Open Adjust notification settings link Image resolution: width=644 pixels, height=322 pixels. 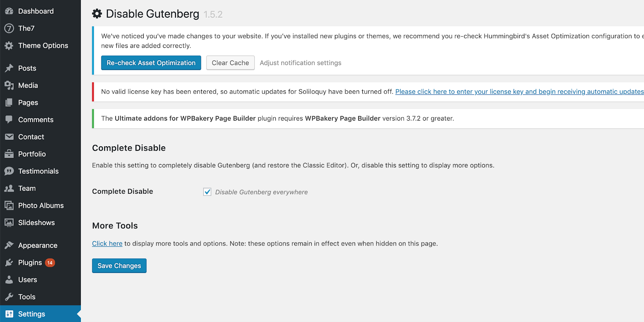coord(300,63)
